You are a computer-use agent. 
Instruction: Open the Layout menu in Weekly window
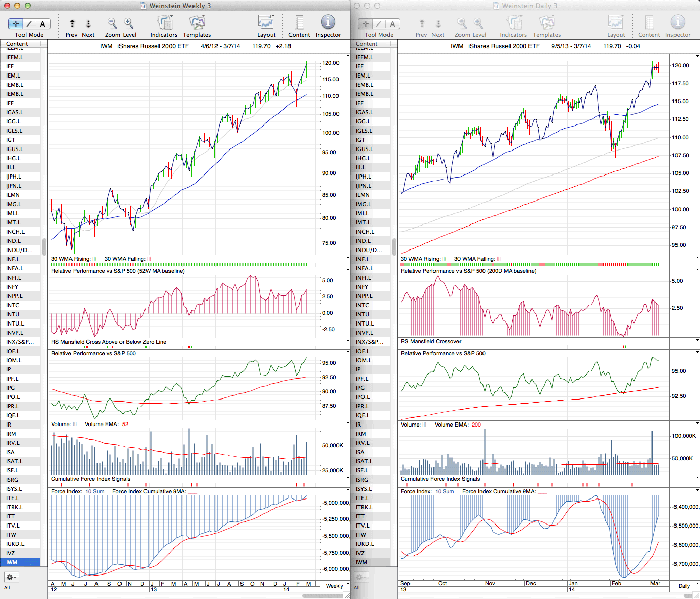pos(266,23)
